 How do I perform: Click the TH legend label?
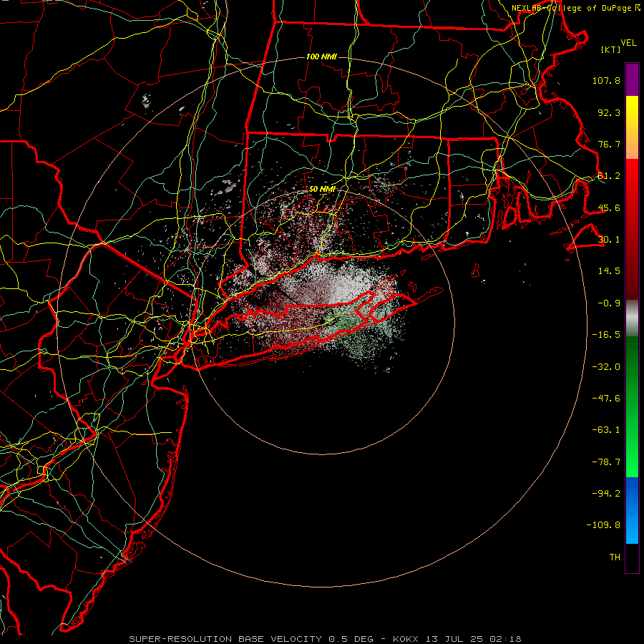tap(615, 557)
